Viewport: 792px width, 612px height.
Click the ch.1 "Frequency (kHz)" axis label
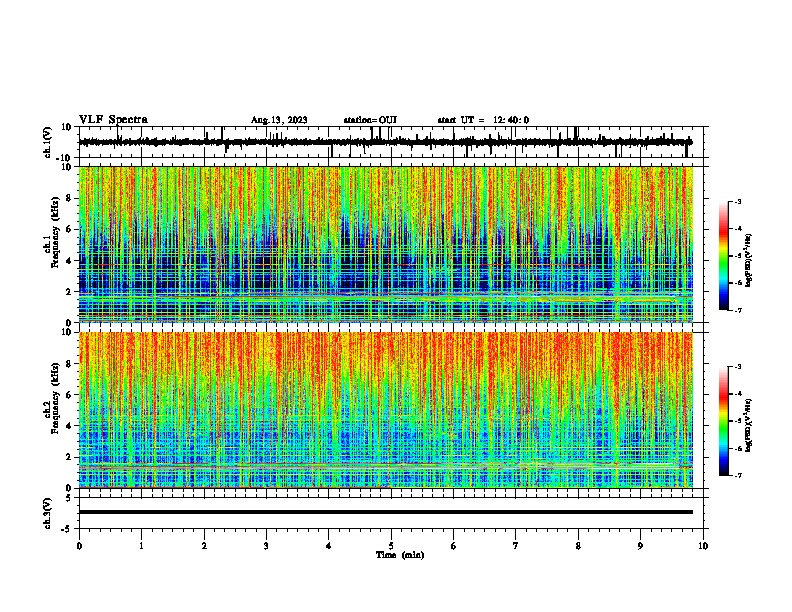(54, 232)
